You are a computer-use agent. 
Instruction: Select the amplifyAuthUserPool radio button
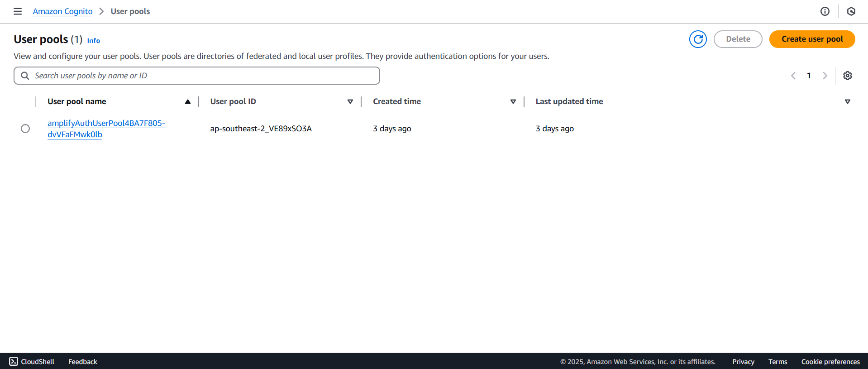[x=25, y=129]
